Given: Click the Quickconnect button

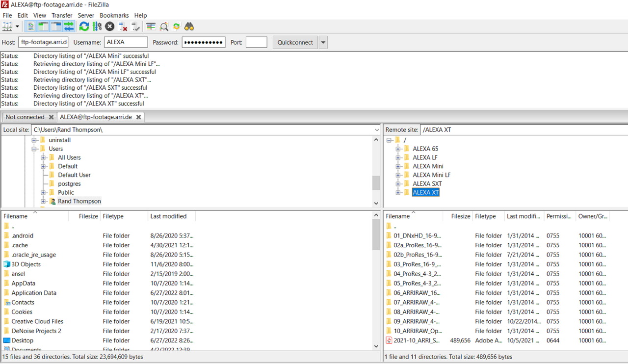Looking at the screenshot, I should tap(295, 42).
